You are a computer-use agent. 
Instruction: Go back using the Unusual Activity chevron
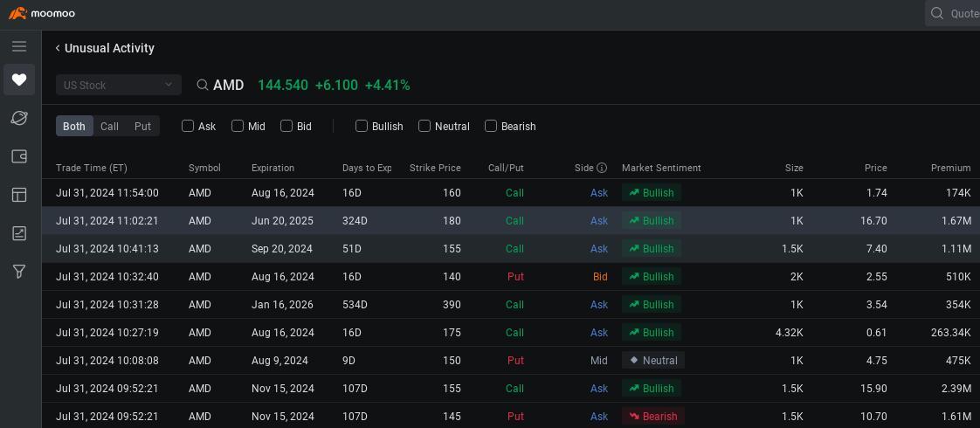point(58,48)
